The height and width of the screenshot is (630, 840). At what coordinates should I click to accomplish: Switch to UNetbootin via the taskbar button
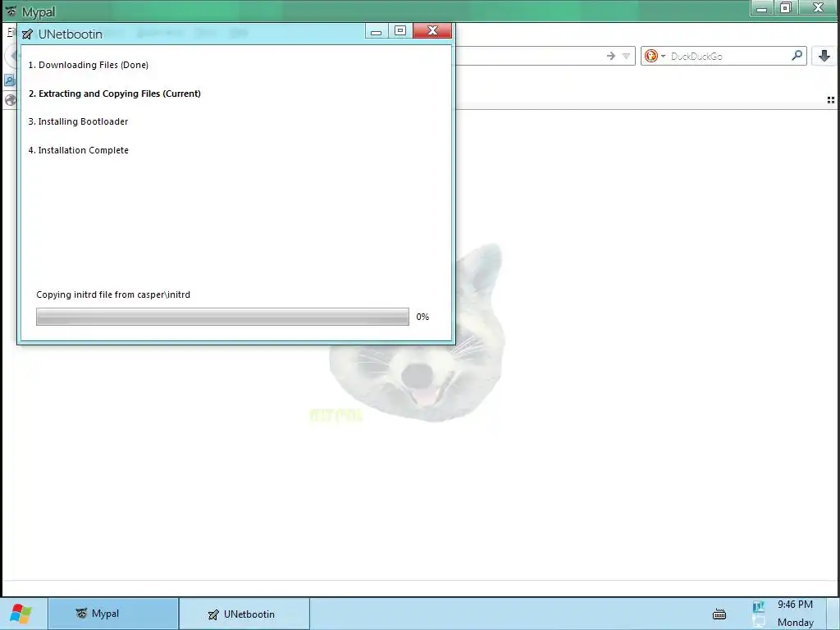click(x=244, y=614)
